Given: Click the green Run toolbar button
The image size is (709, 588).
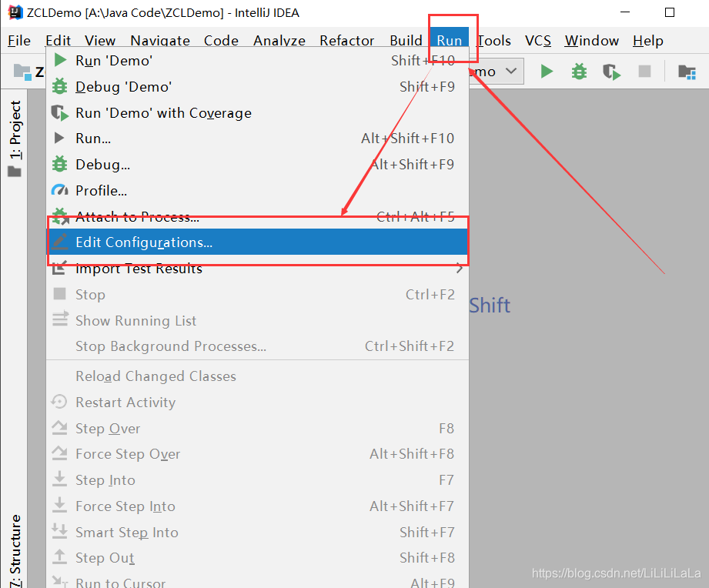Looking at the screenshot, I should click(547, 72).
